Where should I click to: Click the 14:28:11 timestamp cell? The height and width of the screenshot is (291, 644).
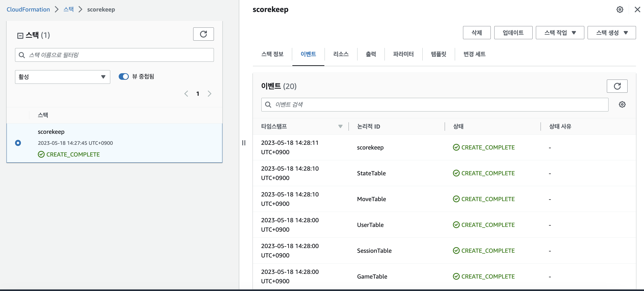pyautogui.click(x=290, y=147)
